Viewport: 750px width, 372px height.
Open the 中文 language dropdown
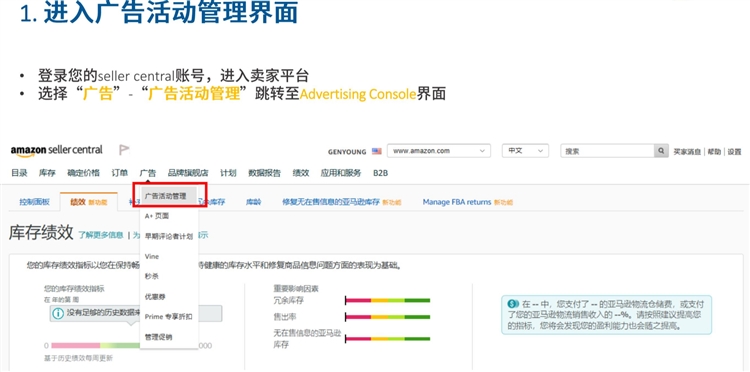(x=525, y=151)
